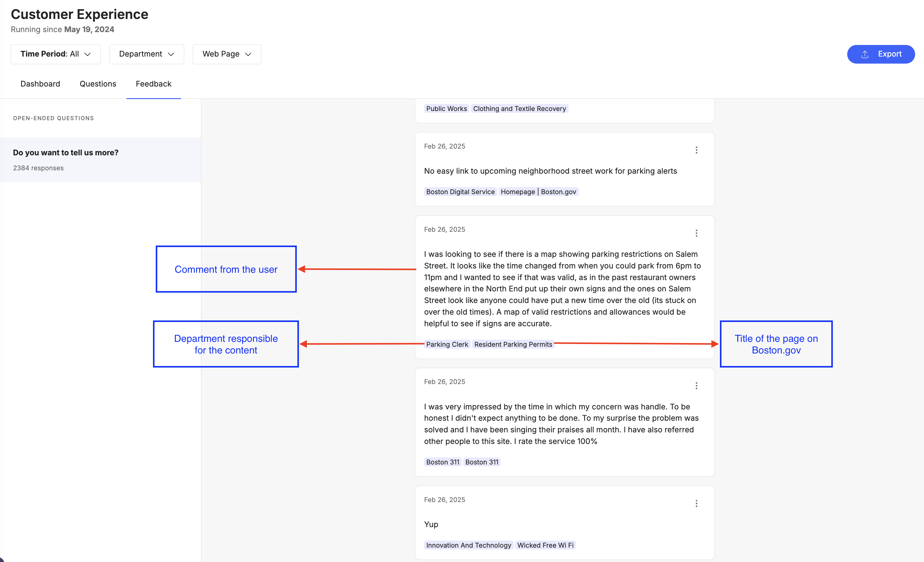Click the Resident Parking Permits page tag
Screen dimensions: 924x562
coord(513,344)
